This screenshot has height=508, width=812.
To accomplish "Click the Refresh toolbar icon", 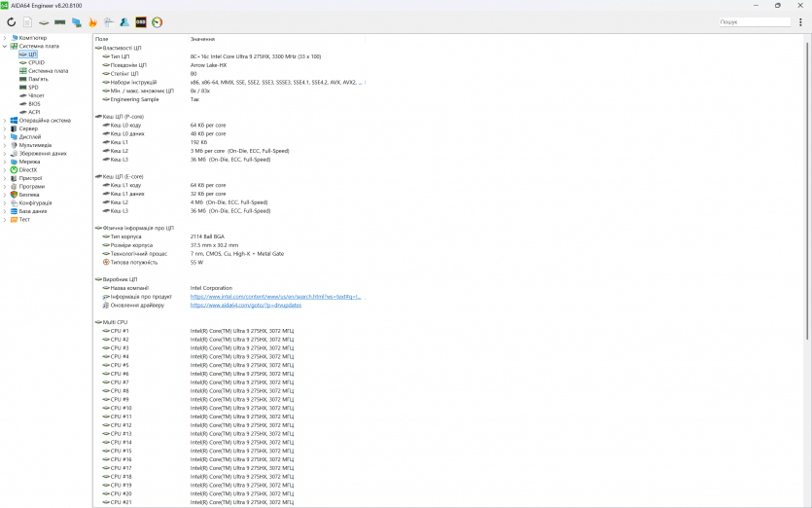I will 11,21.
